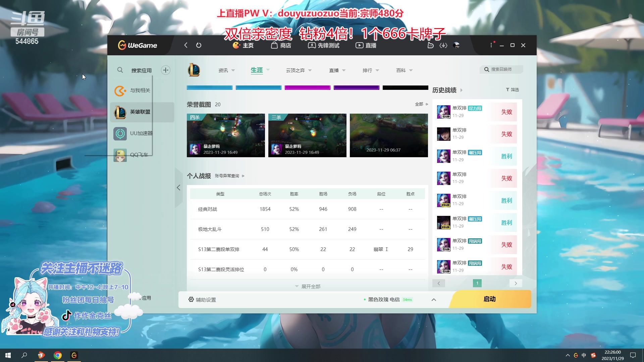
Task: Open 辅助设置 settings
Action: pos(202,300)
